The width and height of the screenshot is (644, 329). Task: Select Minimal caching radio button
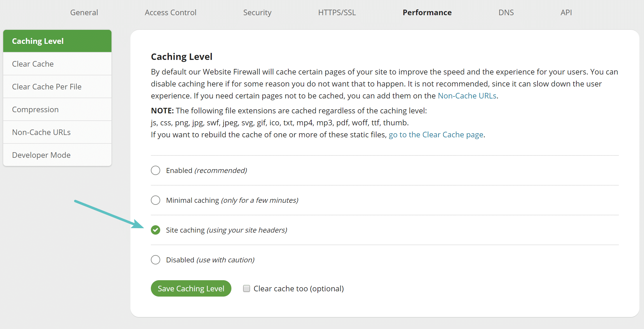(x=156, y=200)
